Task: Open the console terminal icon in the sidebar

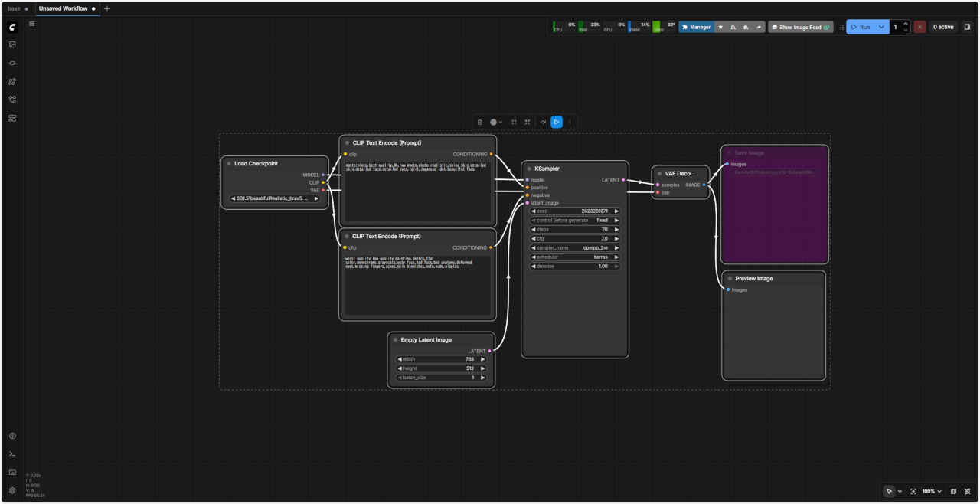Action: (12, 454)
